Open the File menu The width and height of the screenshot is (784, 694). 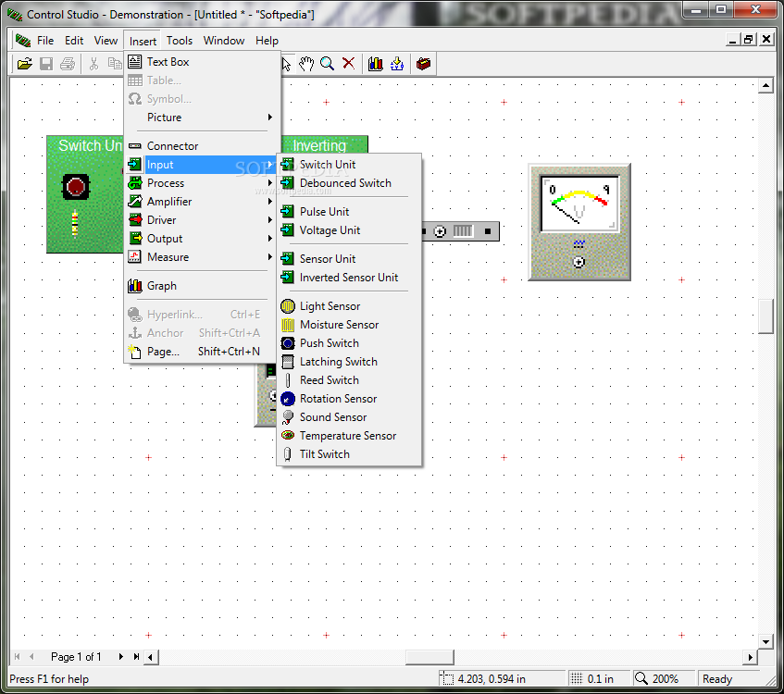click(x=45, y=41)
